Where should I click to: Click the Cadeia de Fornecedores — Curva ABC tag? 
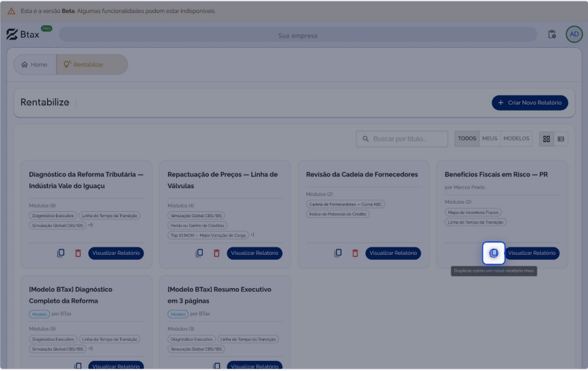[346, 204]
